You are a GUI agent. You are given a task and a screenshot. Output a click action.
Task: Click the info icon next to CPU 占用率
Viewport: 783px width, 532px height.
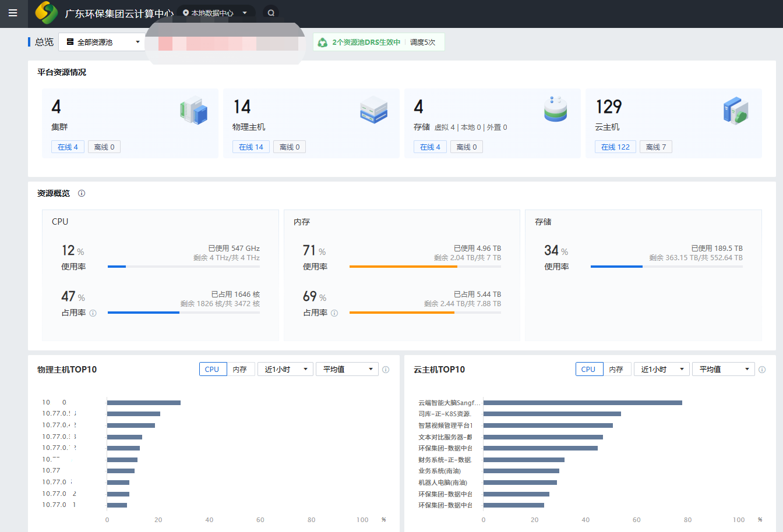[x=93, y=313]
